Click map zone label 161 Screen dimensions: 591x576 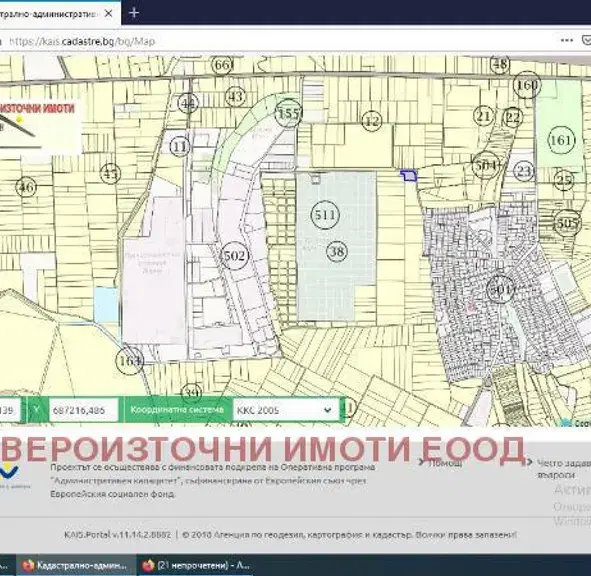tap(561, 141)
